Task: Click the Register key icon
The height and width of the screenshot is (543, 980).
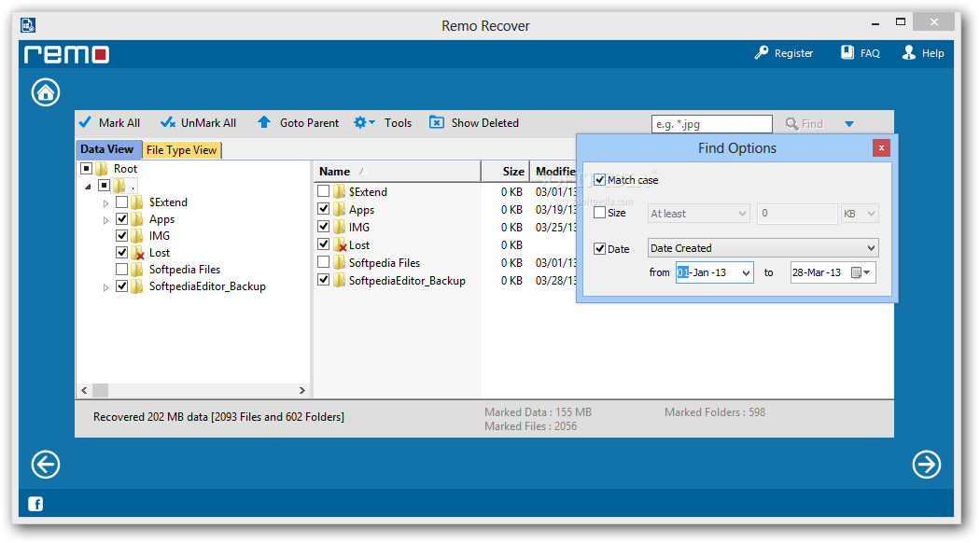Action: 762,52
